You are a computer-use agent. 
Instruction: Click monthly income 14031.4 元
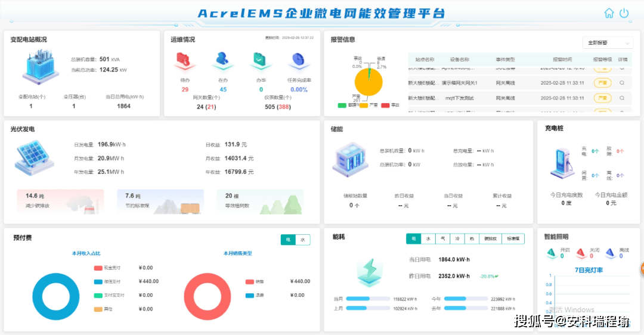point(239,159)
